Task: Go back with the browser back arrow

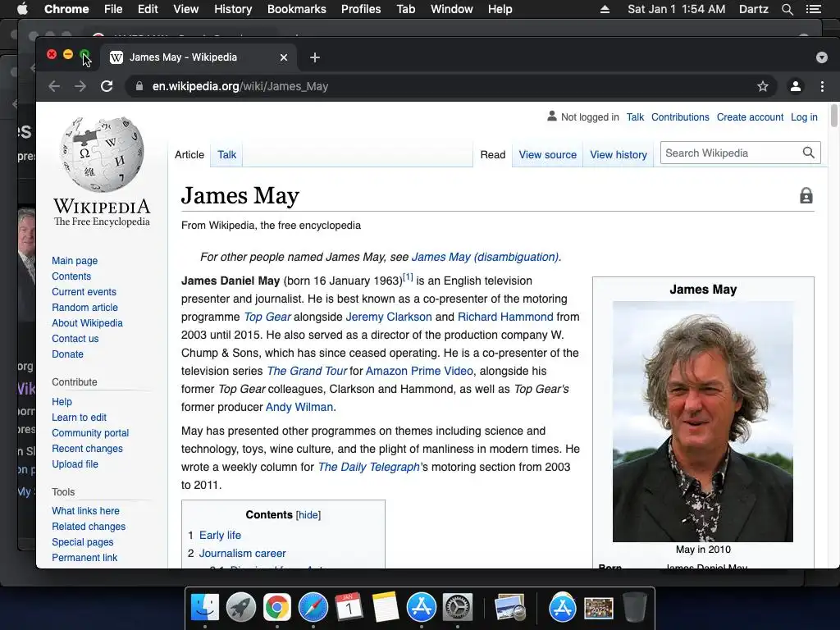Action: click(54, 86)
